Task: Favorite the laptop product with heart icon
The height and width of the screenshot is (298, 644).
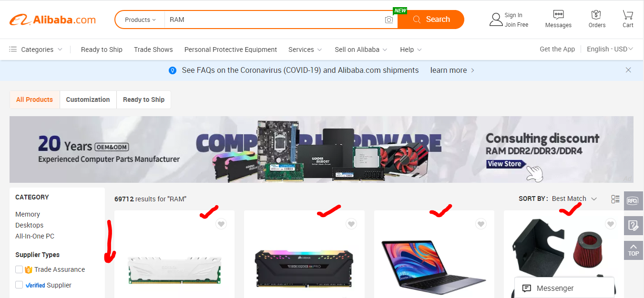Action: click(x=481, y=224)
